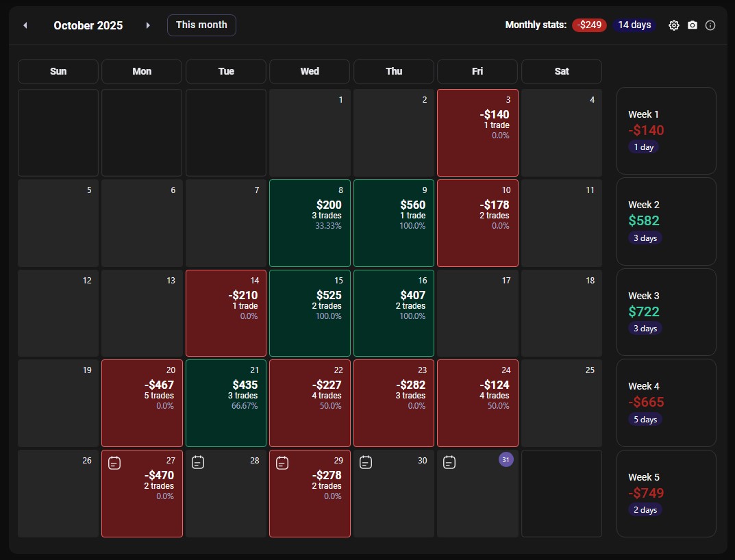735x560 pixels.
Task: Open the journal note icon on October 31
Action: (x=449, y=463)
